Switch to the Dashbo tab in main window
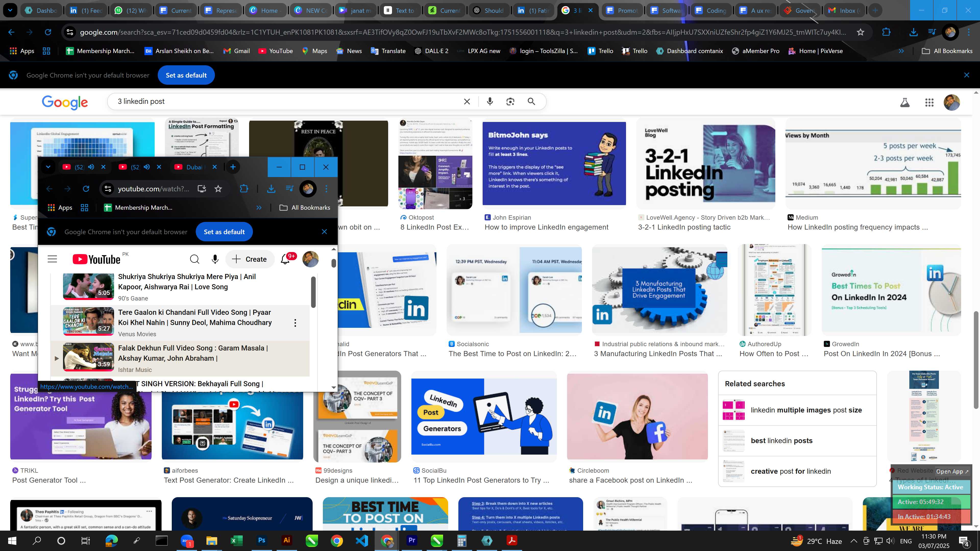980x551 pixels. pos(41,11)
